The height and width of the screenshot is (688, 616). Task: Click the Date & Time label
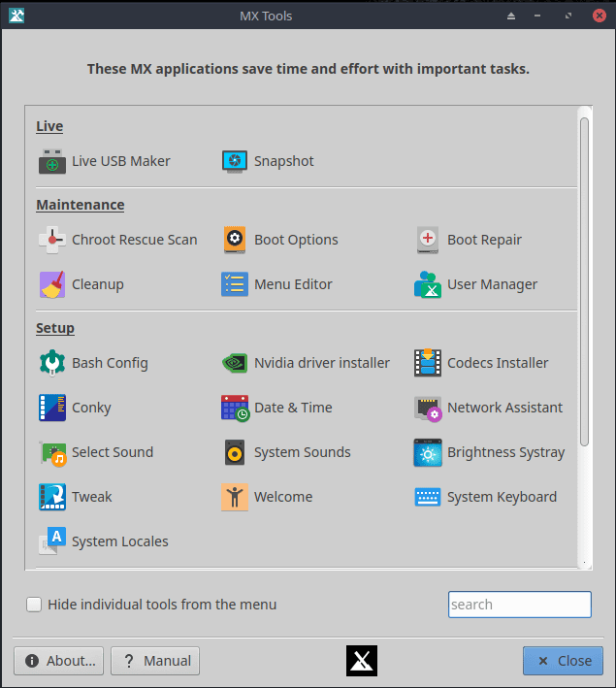[293, 408]
